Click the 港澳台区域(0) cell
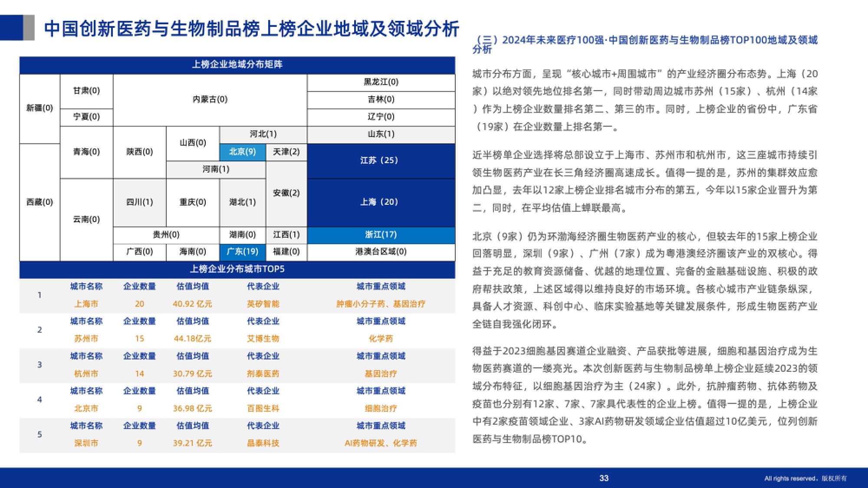The width and height of the screenshot is (868, 488). [x=381, y=252]
